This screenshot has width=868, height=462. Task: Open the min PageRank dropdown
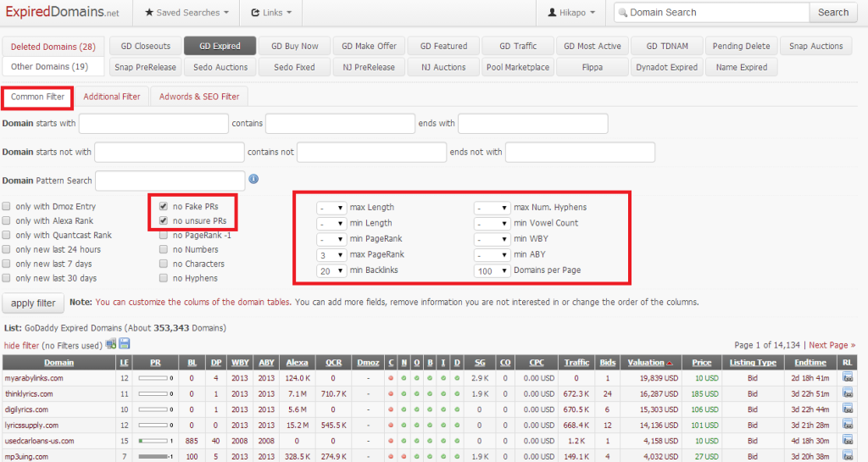click(x=331, y=240)
